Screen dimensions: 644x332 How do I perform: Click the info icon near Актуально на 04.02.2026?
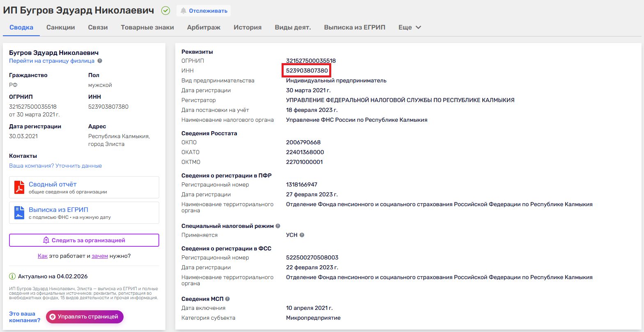[12, 276]
